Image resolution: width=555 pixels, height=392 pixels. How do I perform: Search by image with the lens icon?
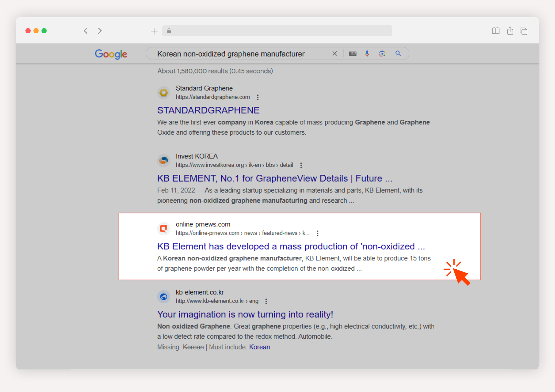382,54
